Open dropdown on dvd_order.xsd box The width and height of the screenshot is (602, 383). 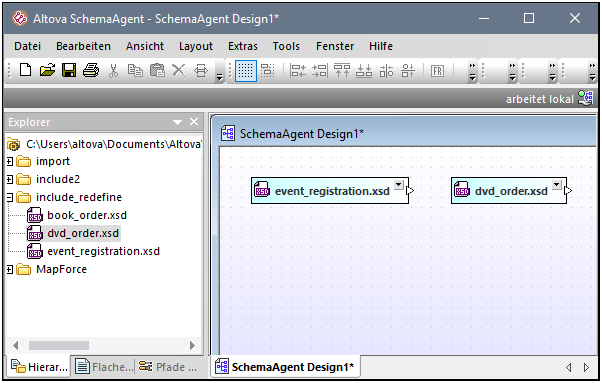557,185
